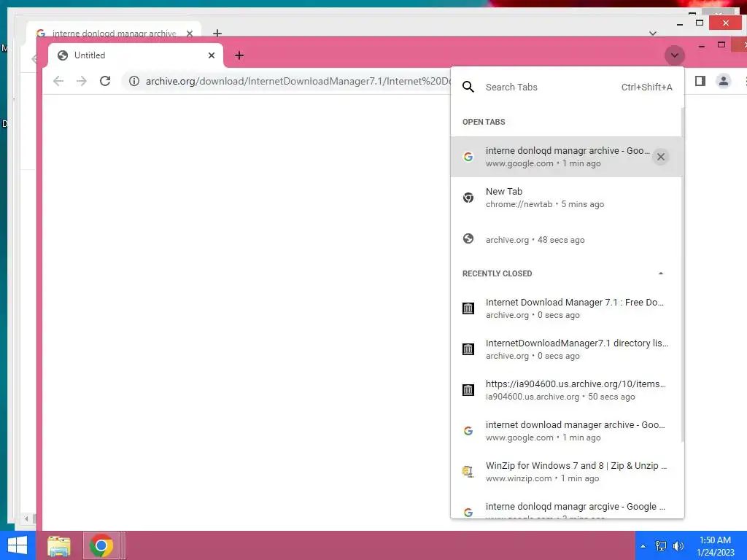Open tab search in the background Chrome window
This screenshot has height=560, width=747.
pyautogui.click(x=653, y=34)
